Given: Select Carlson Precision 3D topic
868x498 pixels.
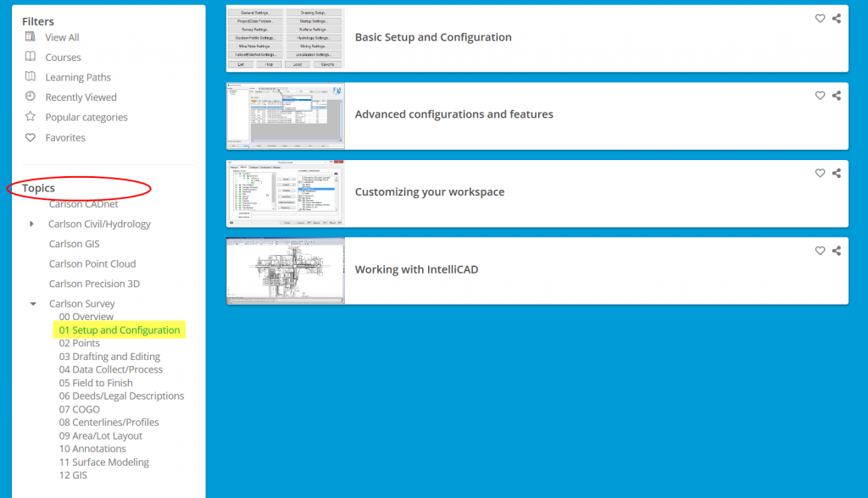Looking at the screenshot, I should 94,284.
